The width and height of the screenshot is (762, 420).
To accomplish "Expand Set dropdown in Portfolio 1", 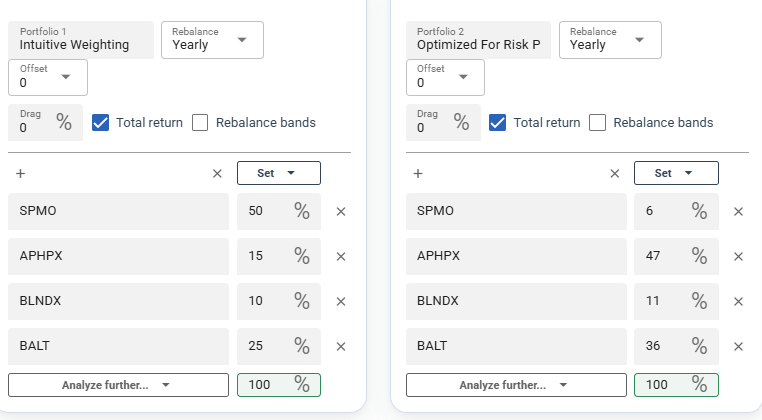I will point(279,173).
